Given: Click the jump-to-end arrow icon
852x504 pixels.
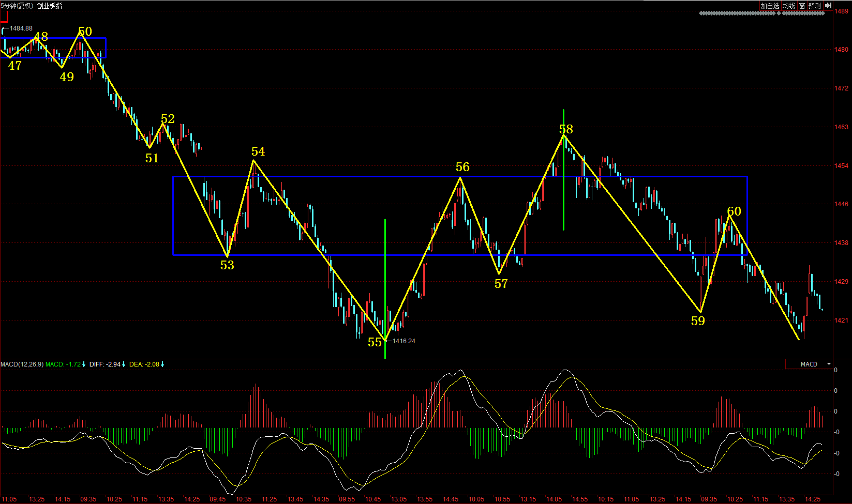Looking at the screenshot, I should (828, 6).
